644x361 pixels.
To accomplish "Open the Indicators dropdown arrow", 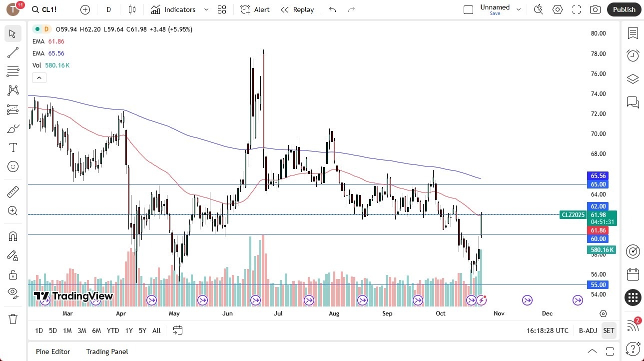I will point(205,9).
